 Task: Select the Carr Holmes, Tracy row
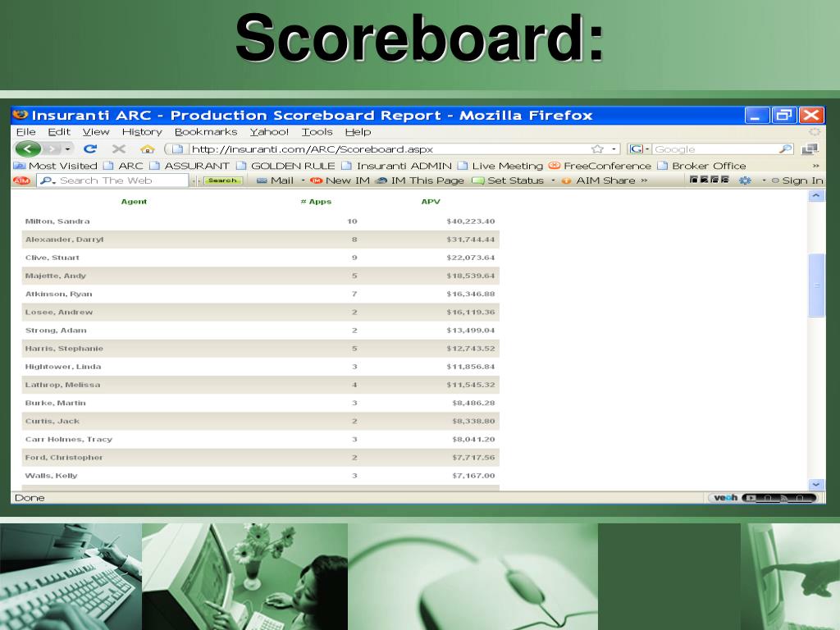tap(260, 440)
